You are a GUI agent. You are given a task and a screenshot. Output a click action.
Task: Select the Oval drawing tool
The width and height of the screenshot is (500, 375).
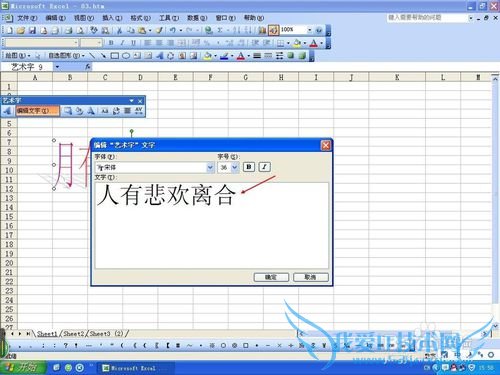(x=126, y=56)
